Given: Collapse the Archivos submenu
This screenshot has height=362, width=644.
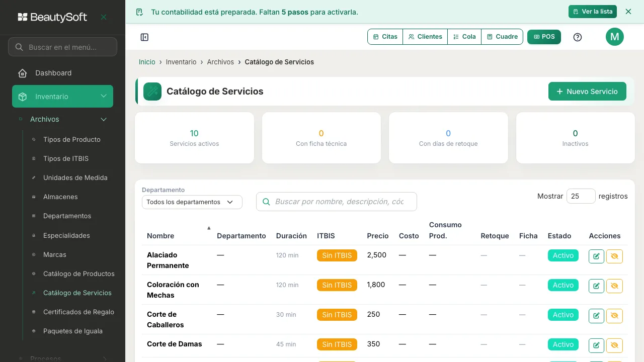Looking at the screenshot, I should coord(62,119).
